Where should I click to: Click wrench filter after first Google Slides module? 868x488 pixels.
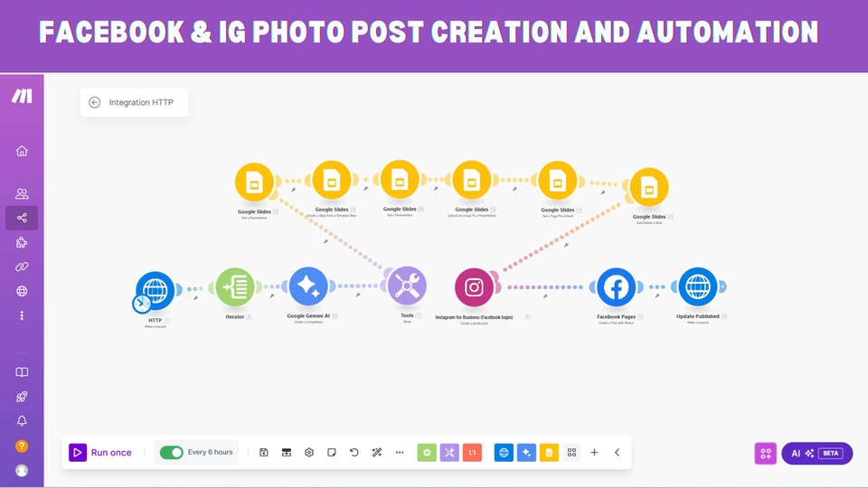(293, 190)
